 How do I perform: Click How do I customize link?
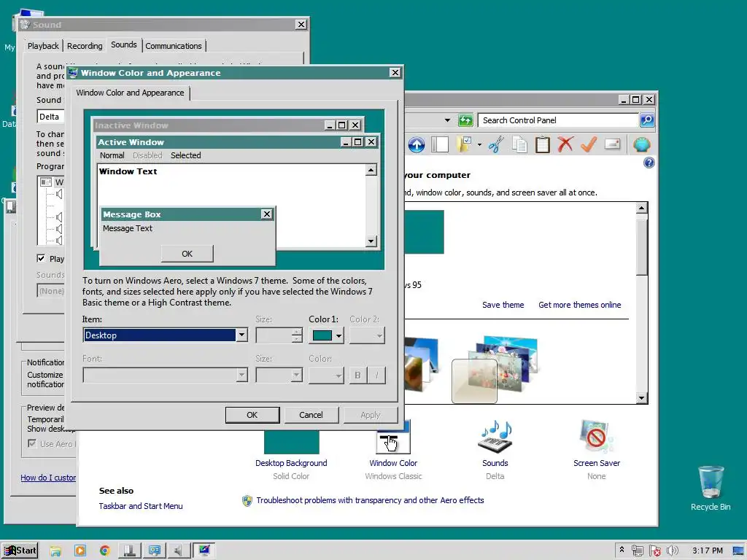(48, 478)
